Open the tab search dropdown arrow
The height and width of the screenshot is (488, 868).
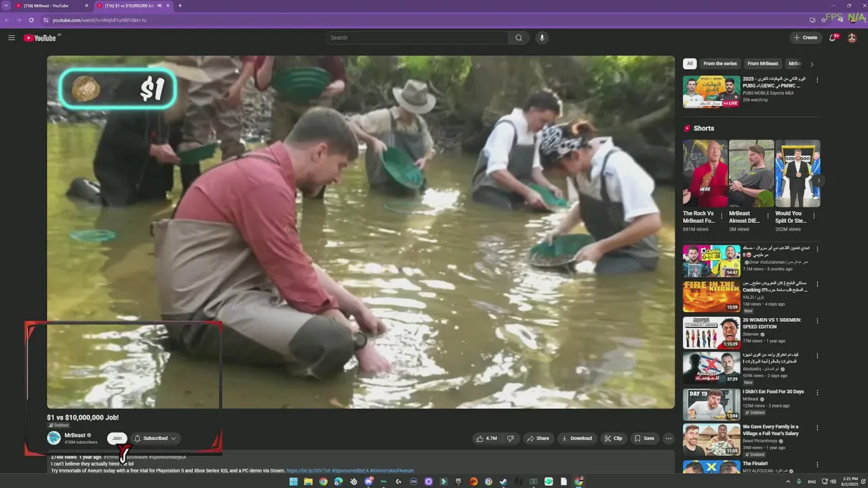6,5
